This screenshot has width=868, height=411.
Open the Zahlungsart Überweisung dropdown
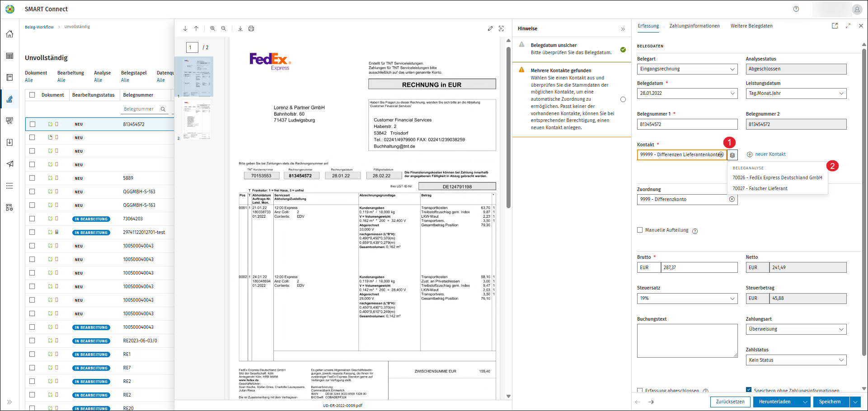[x=796, y=329]
